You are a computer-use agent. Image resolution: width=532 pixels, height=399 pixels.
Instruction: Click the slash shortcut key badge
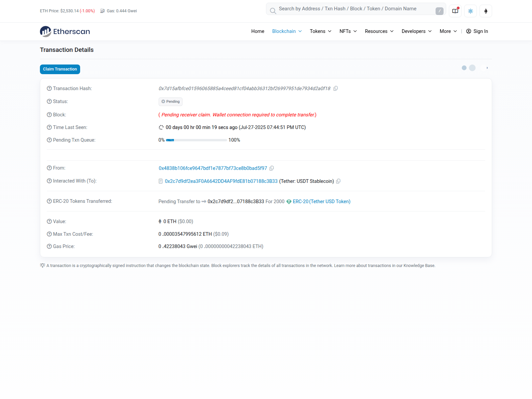point(440,11)
